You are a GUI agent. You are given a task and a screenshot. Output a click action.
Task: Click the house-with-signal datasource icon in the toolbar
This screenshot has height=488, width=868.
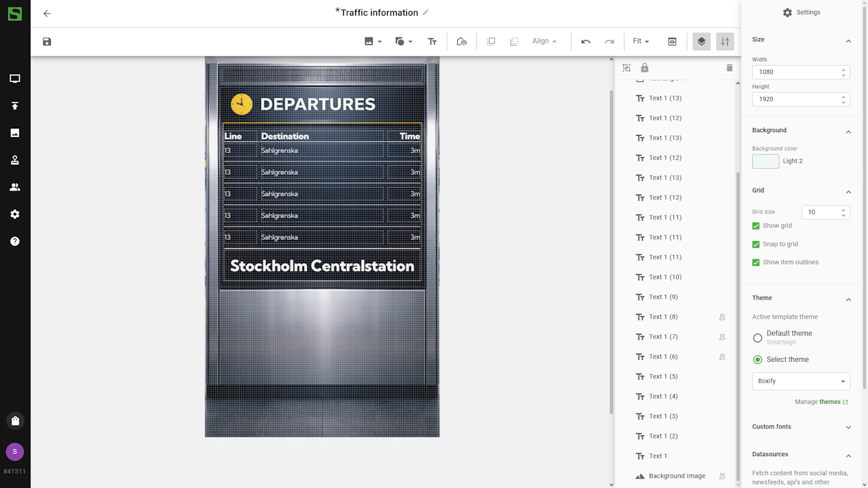pyautogui.click(x=462, y=41)
